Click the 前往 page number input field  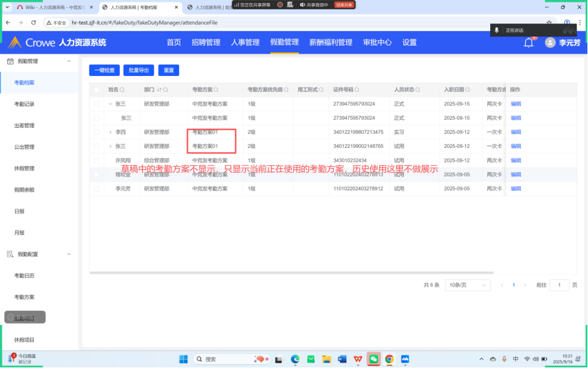[x=559, y=285]
